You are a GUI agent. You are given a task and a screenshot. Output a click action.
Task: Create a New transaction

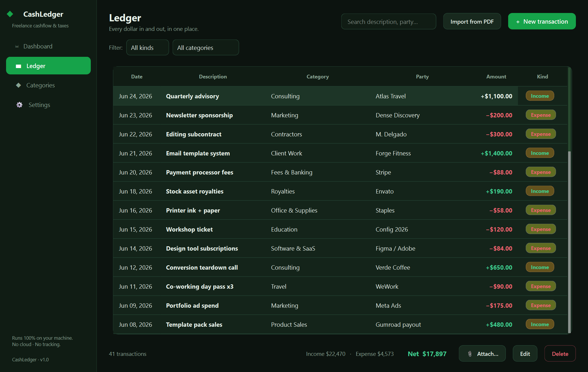pos(542,21)
